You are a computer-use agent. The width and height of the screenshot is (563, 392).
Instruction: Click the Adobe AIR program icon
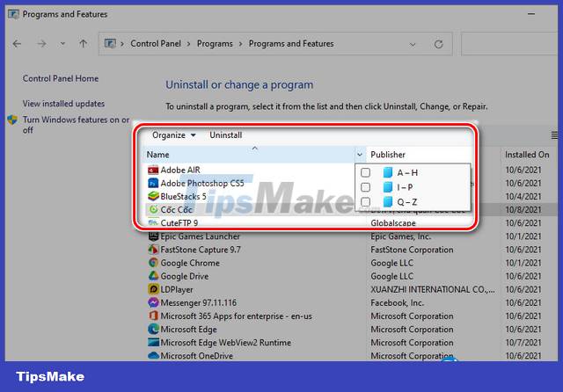(x=153, y=170)
